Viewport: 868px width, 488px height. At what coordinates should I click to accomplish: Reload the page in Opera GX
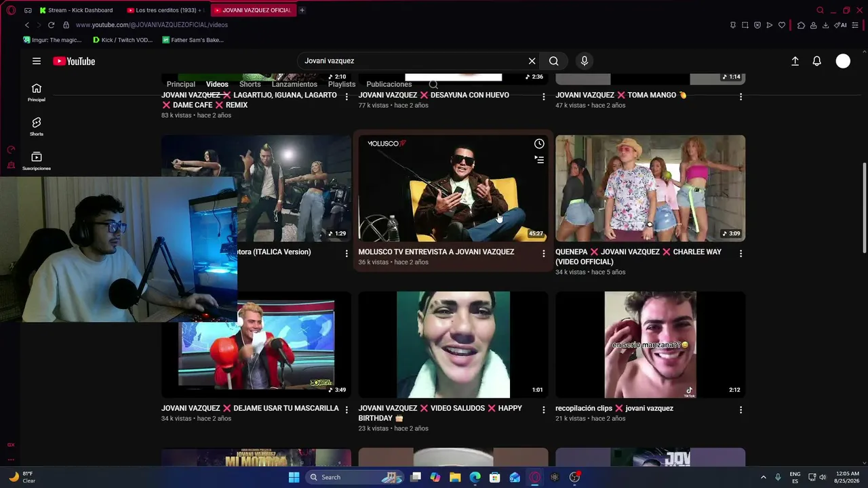51,25
